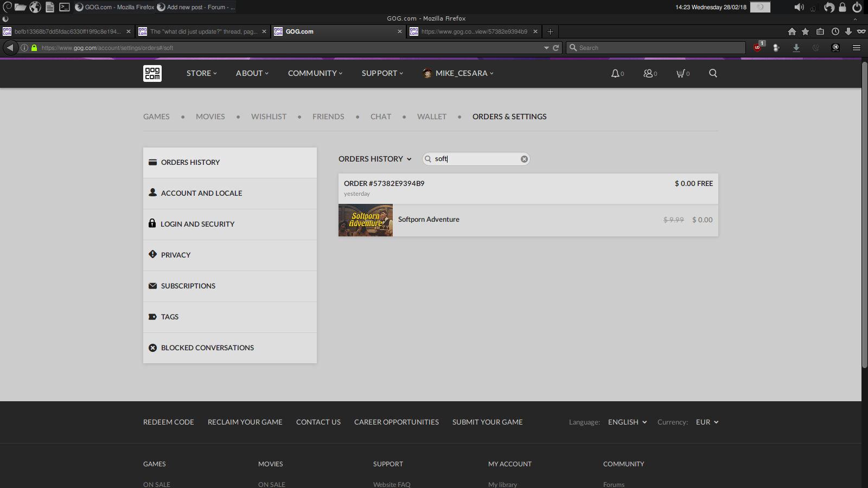Viewport: 868px width, 488px height.
Task: Open file manager folder icon in taskbar
Action: pyautogui.click(x=21, y=7)
